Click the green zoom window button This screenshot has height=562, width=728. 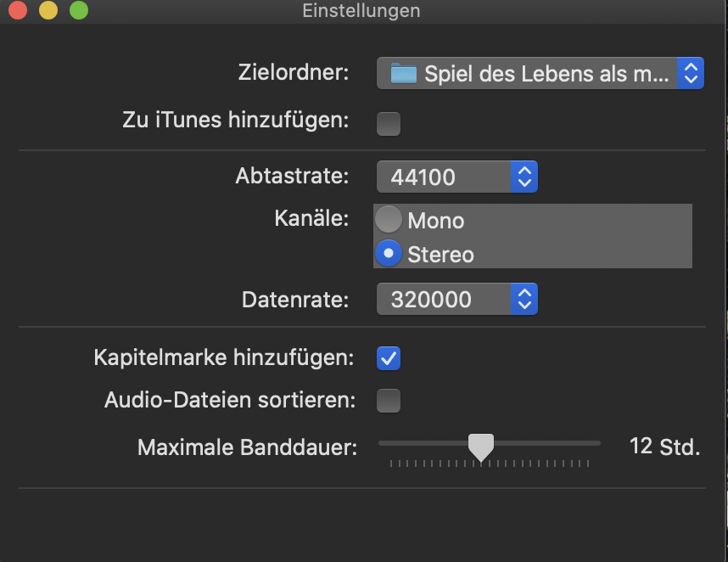(x=78, y=11)
